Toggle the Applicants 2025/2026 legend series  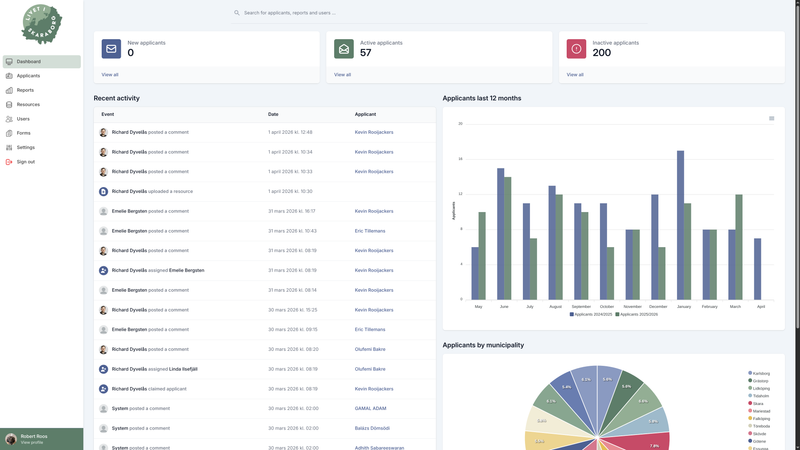pyautogui.click(x=636, y=314)
